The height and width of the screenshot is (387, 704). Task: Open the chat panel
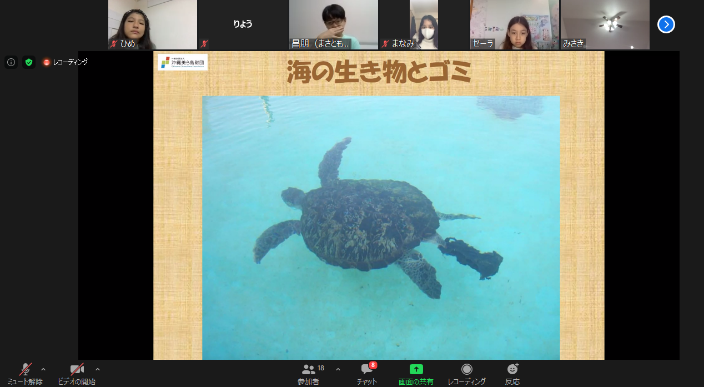pyautogui.click(x=367, y=374)
